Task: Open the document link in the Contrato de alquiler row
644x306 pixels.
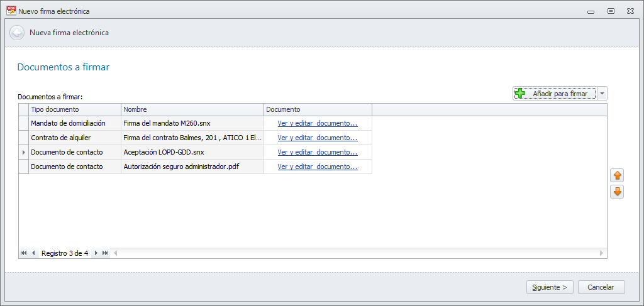Action: tap(318, 138)
